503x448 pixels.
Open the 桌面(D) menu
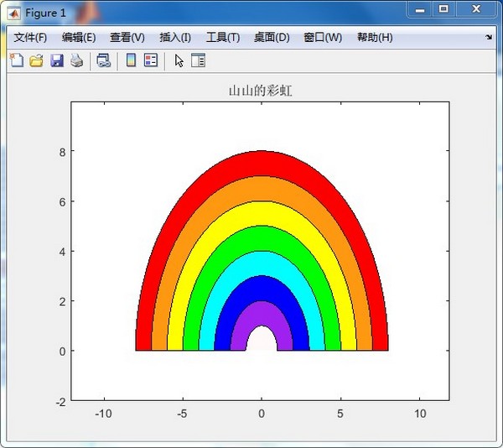tap(272, 38)
